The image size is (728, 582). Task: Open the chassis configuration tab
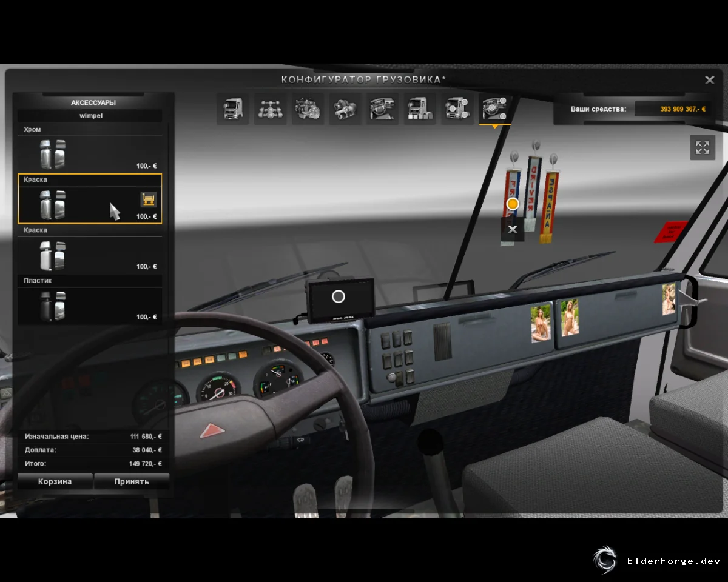pyautogui.click(x=270, y=109)
